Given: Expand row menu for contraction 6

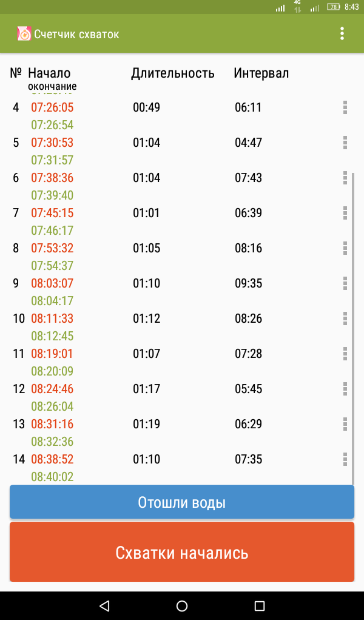Looking at the screenshot, I should click(x=345, y=178).
